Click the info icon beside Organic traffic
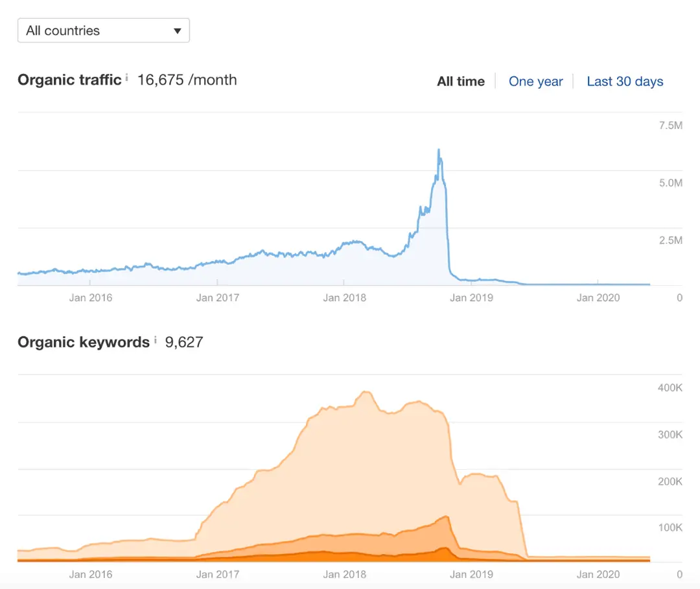This screenshot has width=700, height=589. coord(126,78)
